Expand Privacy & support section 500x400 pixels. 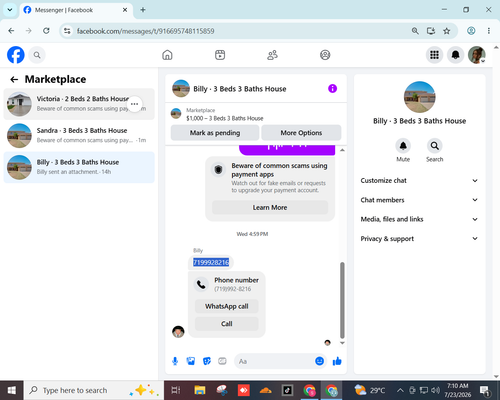click(x=419, y=238)
